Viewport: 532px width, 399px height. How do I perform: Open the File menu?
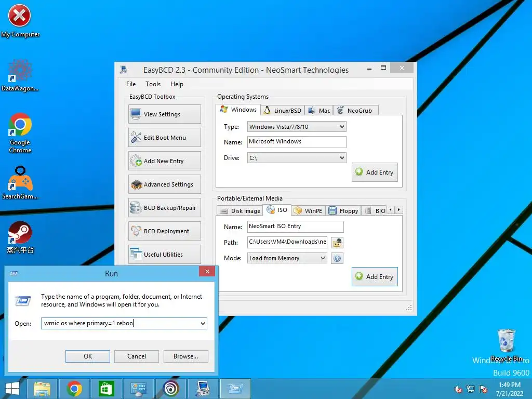131,84
